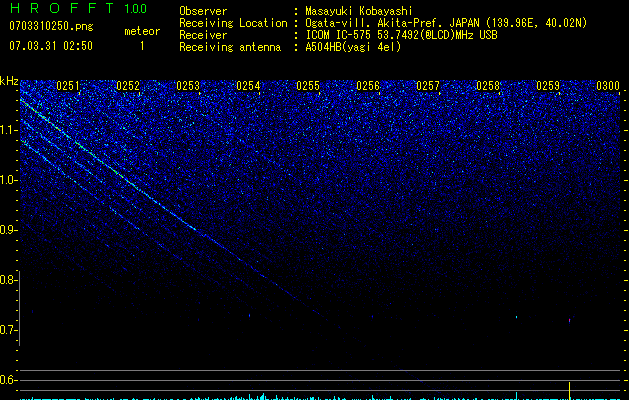Click the Observer field label
Viewport: 629px width, 400px height.
click(x=203, y=11)
